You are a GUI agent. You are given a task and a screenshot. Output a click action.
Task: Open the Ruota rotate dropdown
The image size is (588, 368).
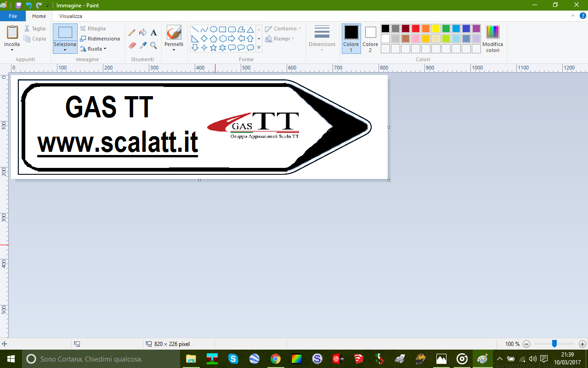click(x=93, y=49)
